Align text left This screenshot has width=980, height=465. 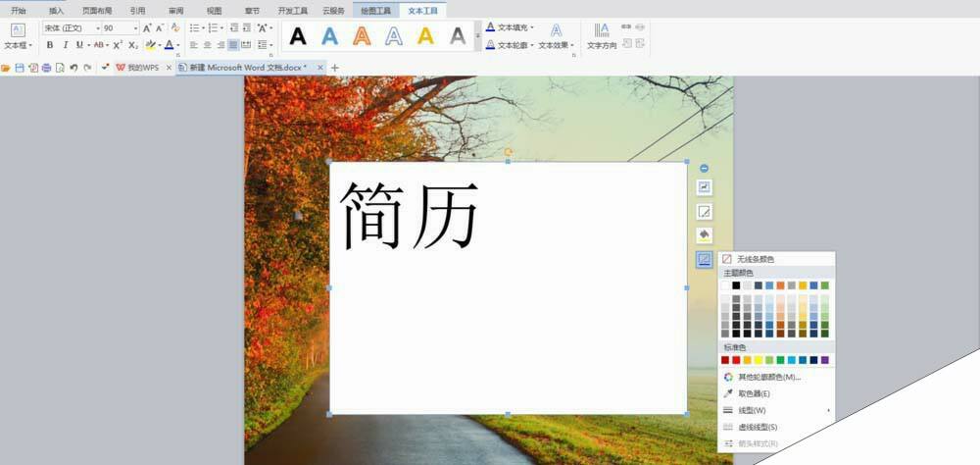(194, 45)
